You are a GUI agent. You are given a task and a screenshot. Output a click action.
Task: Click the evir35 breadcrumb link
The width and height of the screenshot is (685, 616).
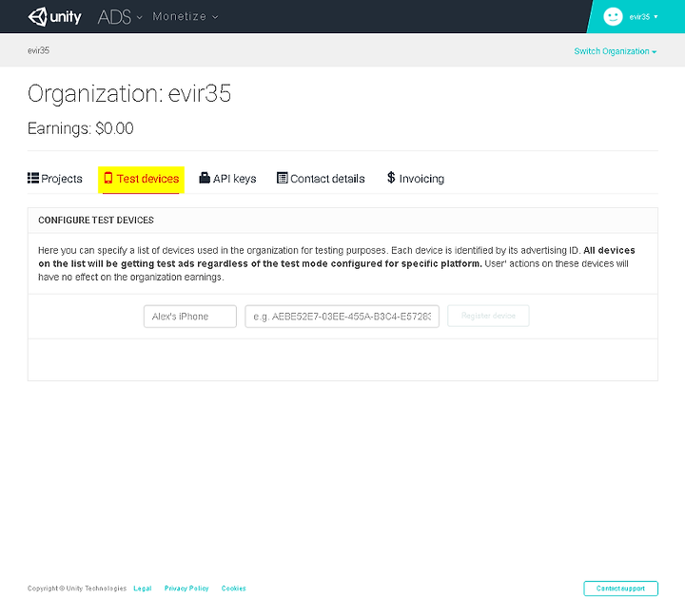tap(38, 50)
